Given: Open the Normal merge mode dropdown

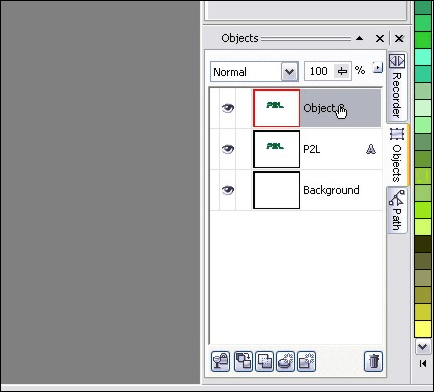Looking at the screenshot, I should [289, 72].
